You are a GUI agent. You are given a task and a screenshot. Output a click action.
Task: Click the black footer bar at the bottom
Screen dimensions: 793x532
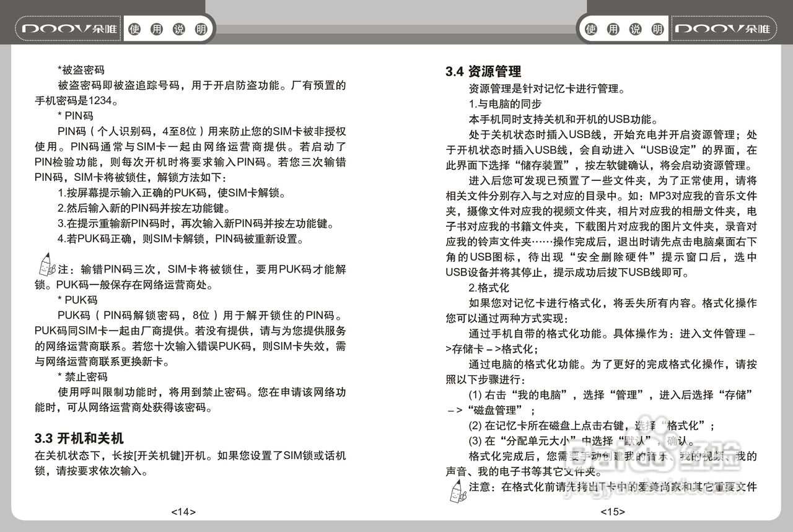396,526
